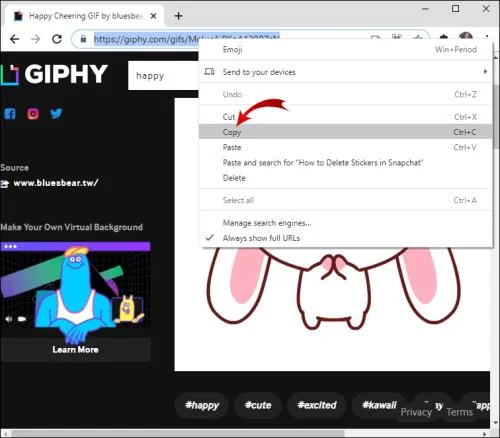Image resolution: width=500 pixels, height=438 pixels.
Task: Expand Send to your devices submenu arrow
Action: pyautogui.click(x=485, y=72)
